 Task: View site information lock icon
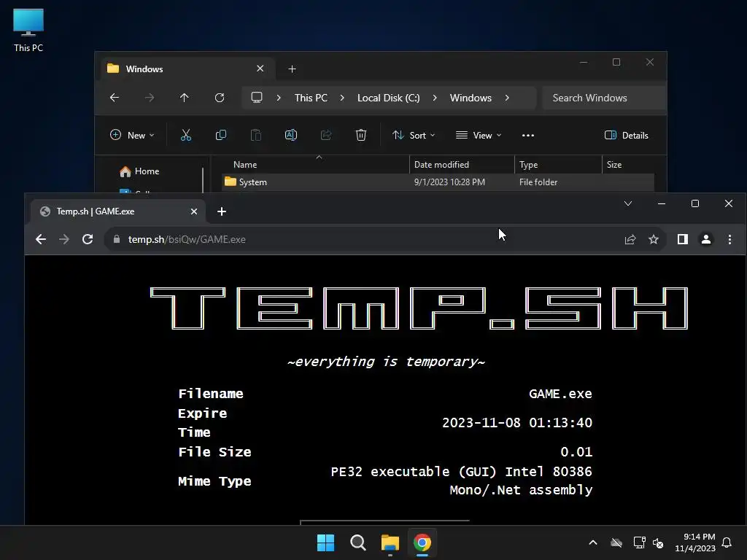point(116,239)
